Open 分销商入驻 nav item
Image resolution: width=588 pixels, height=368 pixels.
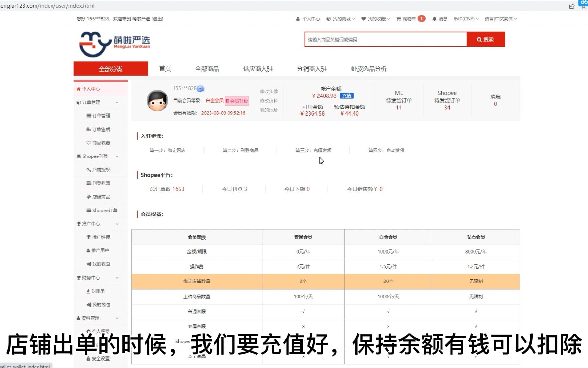click(312, 69)
